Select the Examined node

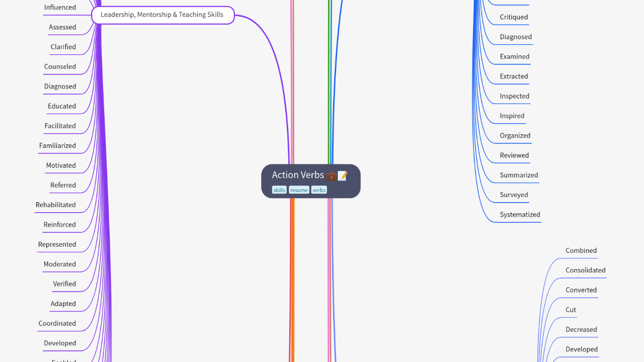[x=515, y=57]
